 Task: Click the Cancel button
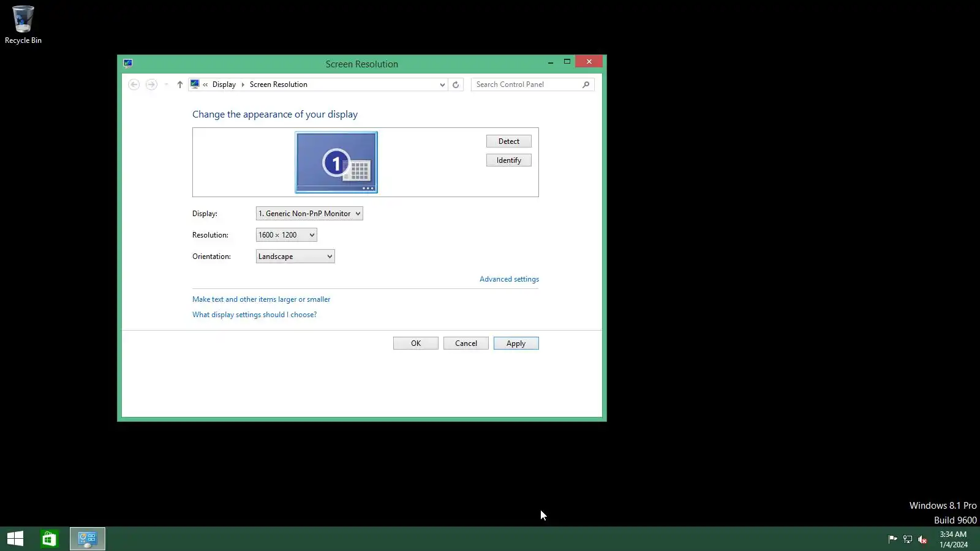(x=466, y=343)
